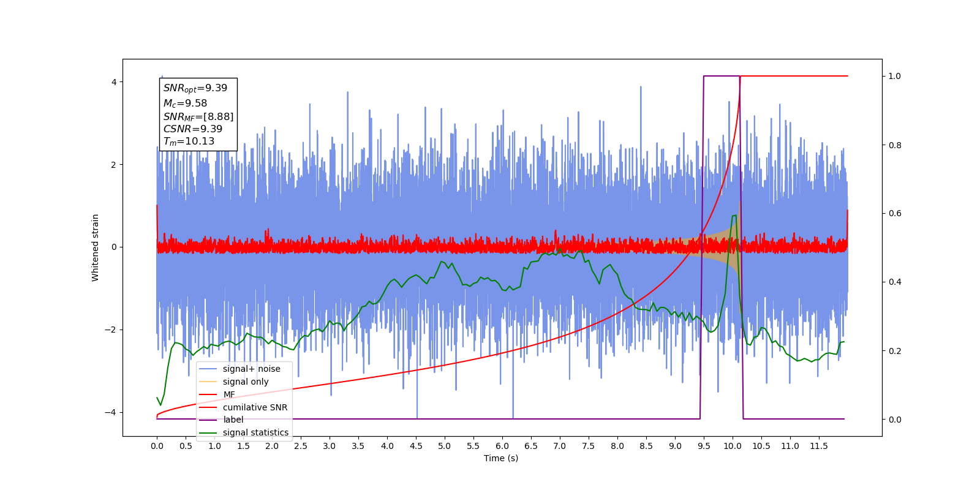Click the 'Time (s)' x-axis label
This screenshot has width=980, height=490.
(501, 458)
